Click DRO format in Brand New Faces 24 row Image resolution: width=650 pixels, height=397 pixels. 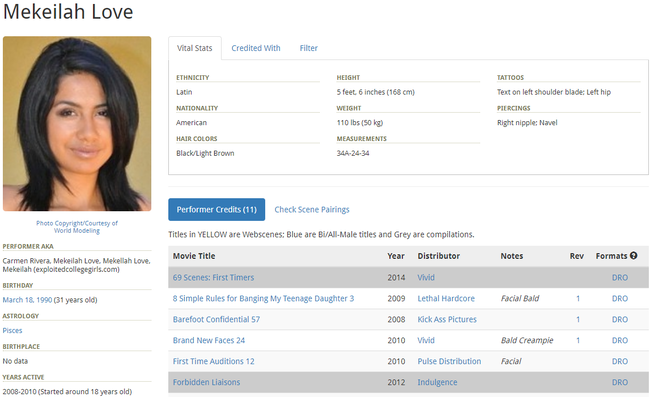pos(620,340)
